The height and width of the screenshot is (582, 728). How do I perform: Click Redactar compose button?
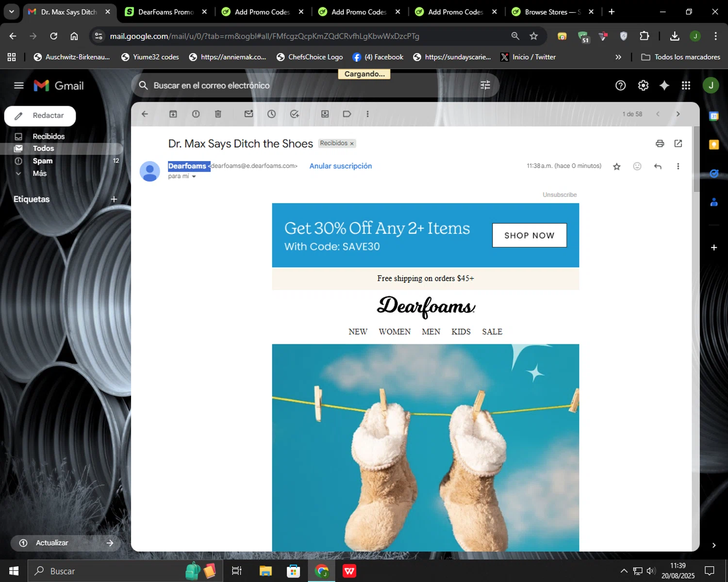[40, 116]
